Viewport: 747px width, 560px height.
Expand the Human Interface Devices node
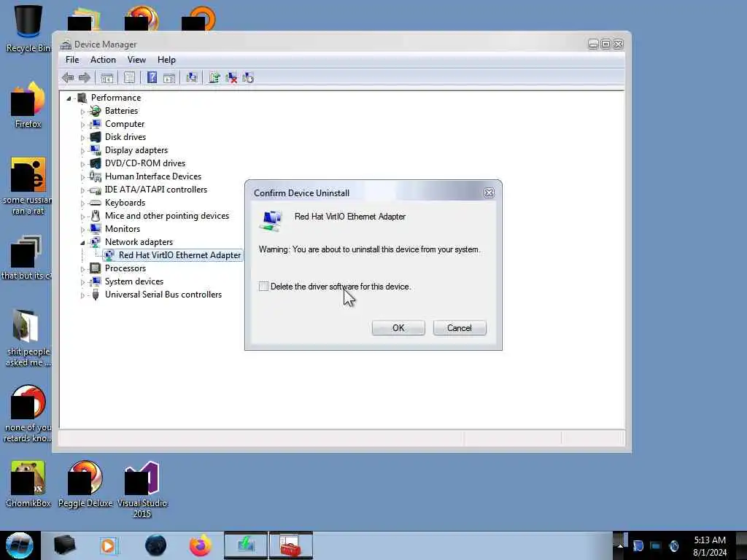(x=82, y=176)
